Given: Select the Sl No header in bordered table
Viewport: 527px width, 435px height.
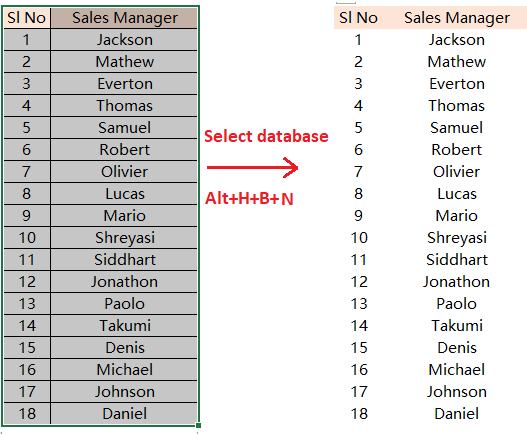Looking at the screenshot, I should coord(27,18).
